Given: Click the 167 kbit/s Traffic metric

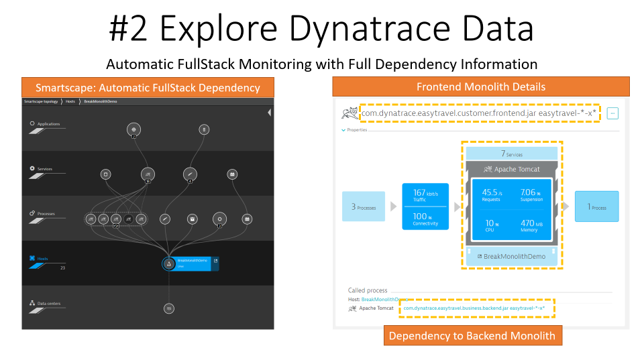Looking at the screenshot, I should coord(425,195).
